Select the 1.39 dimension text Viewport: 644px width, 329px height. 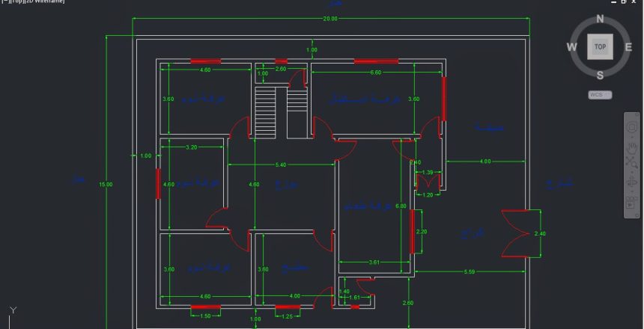(x=428, y=172)
